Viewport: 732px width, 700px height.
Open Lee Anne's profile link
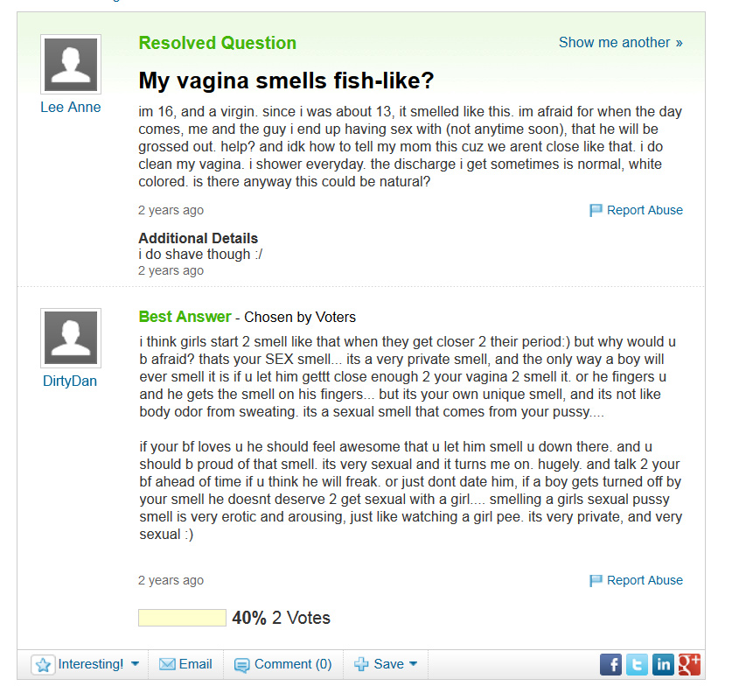pyautogui.click(x=71, y=107)
